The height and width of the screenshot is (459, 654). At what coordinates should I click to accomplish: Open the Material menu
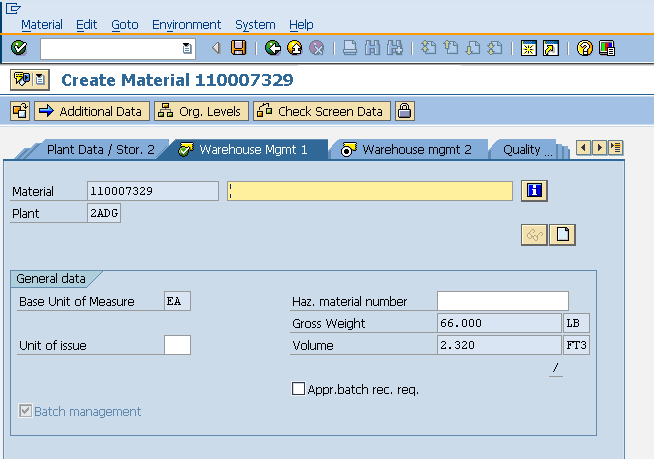tap(42, 25)
